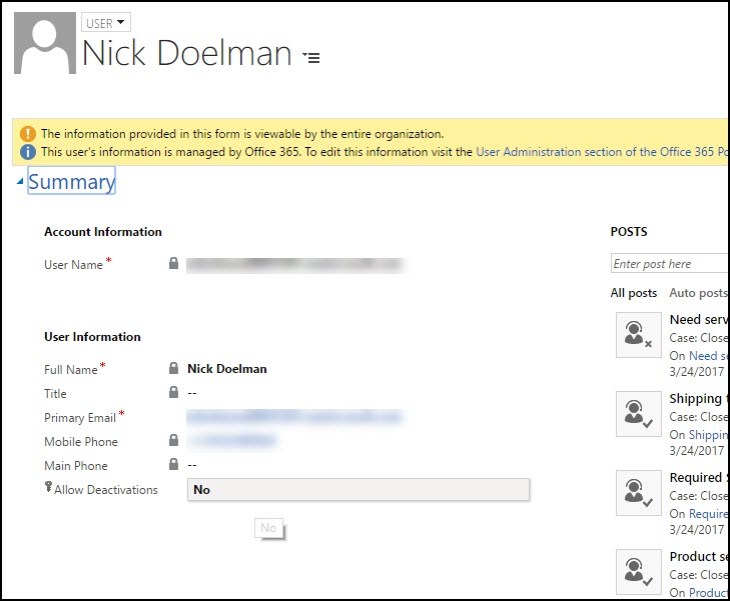This screenshot has width=730, height=601.
Task: Click the lock icon beside User Name
Action: click(174, 264)
